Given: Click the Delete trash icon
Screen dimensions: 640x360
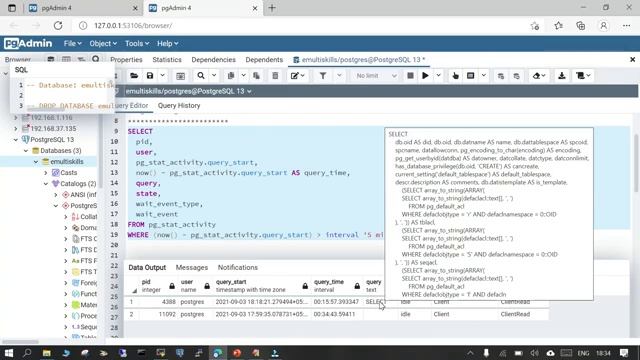Looking at the screenshot, I should click(x=275, y=76).
